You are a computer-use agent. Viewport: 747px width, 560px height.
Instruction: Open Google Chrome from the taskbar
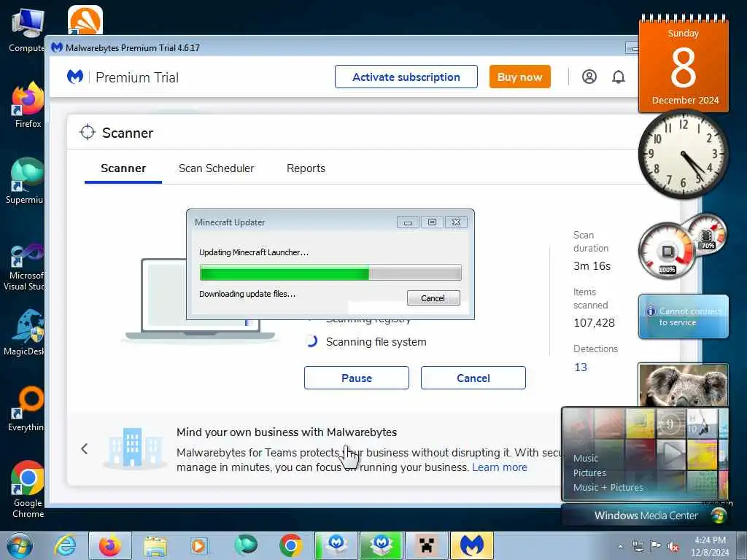pos(290,545)
